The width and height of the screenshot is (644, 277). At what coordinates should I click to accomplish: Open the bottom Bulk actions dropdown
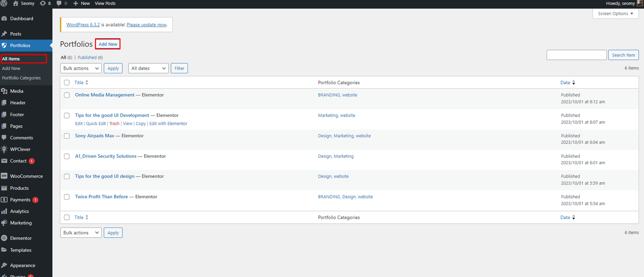point(81,233)
